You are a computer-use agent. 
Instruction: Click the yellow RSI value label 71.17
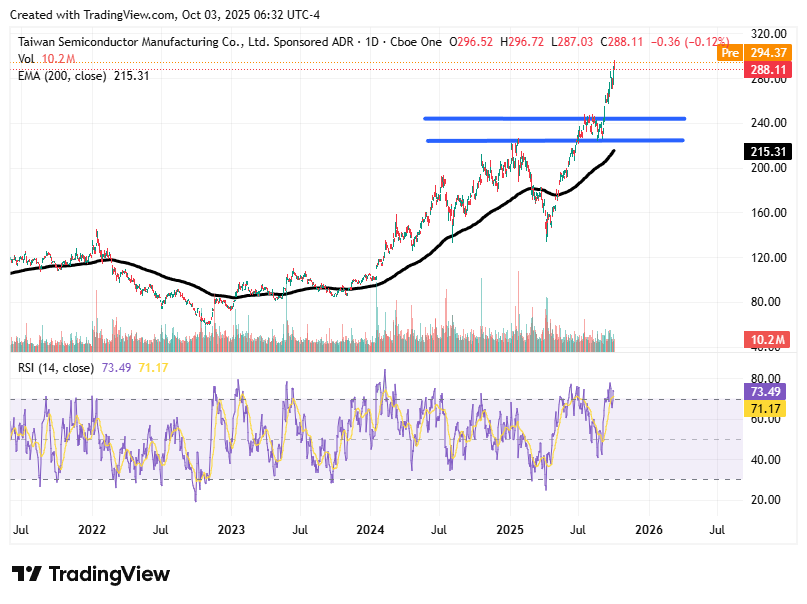tap(763, 410)
